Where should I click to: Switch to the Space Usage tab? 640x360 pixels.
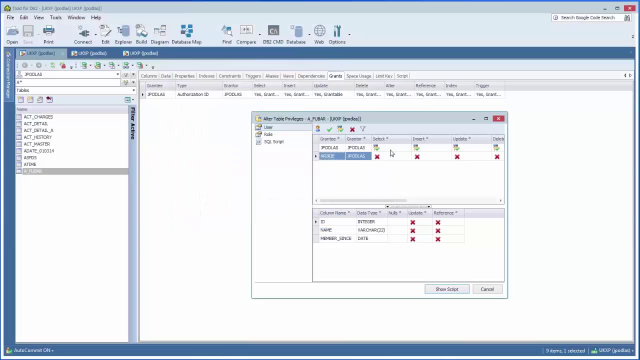(x=359, y=76)
